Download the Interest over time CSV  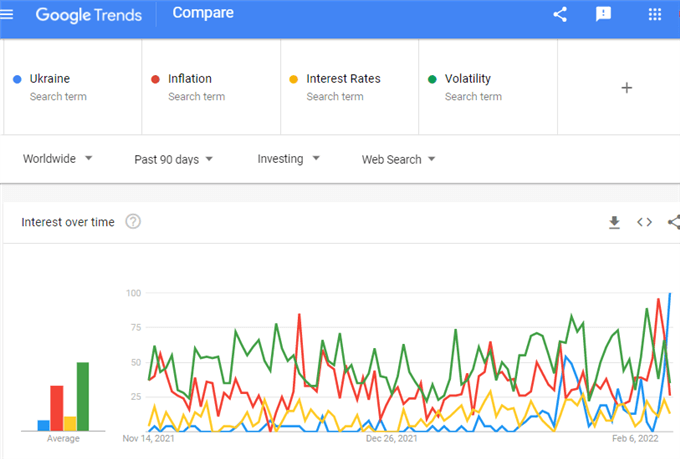614,222
